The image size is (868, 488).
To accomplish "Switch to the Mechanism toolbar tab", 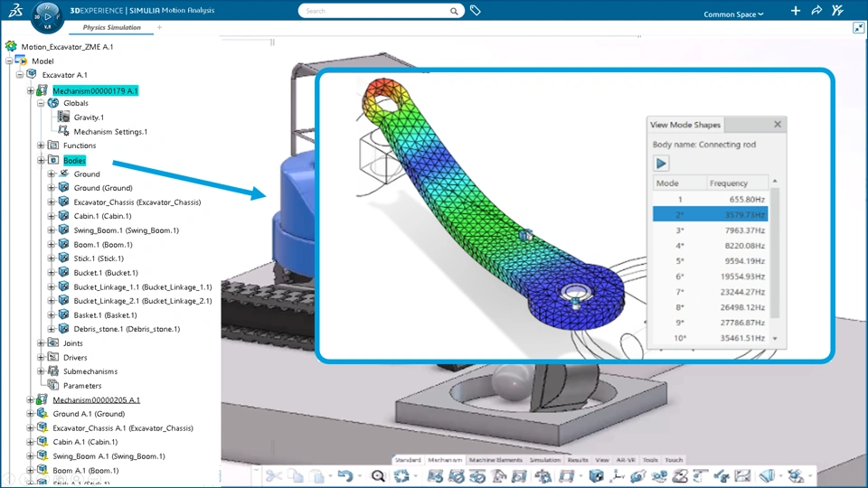I will pos(445,460).
